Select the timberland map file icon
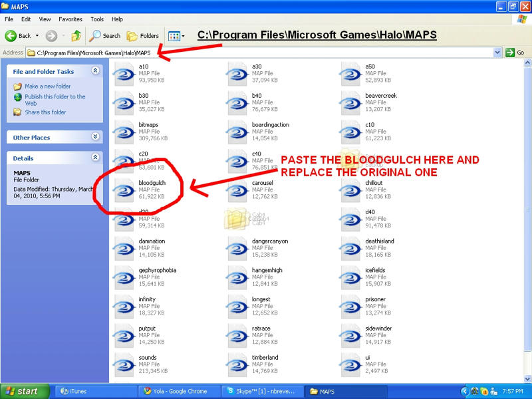Viewport: 532px width, 399px height. [x=238, y=365]
